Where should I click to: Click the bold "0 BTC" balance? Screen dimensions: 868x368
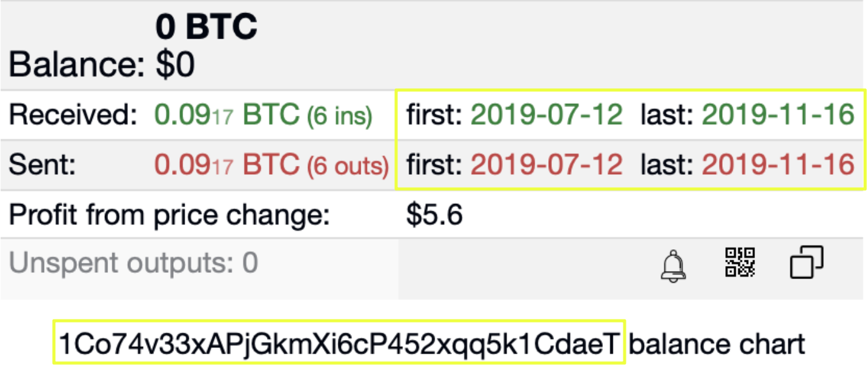[206, 27]
